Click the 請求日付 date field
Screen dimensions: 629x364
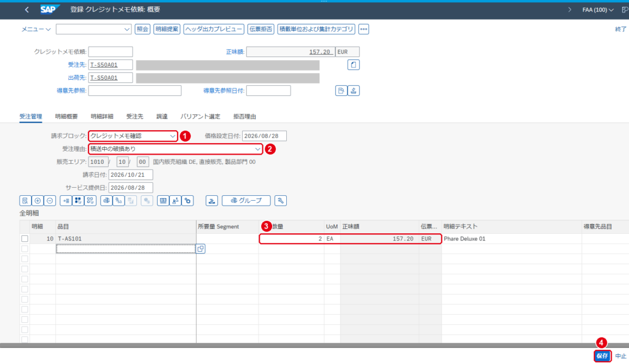click(131, 175)
